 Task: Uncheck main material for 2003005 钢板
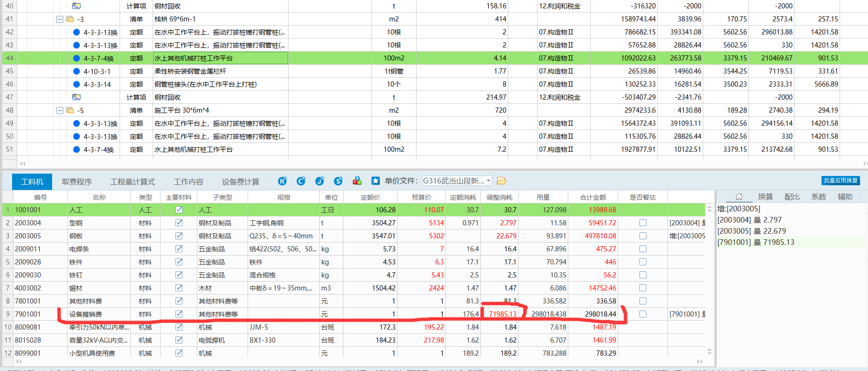point(179,236)
